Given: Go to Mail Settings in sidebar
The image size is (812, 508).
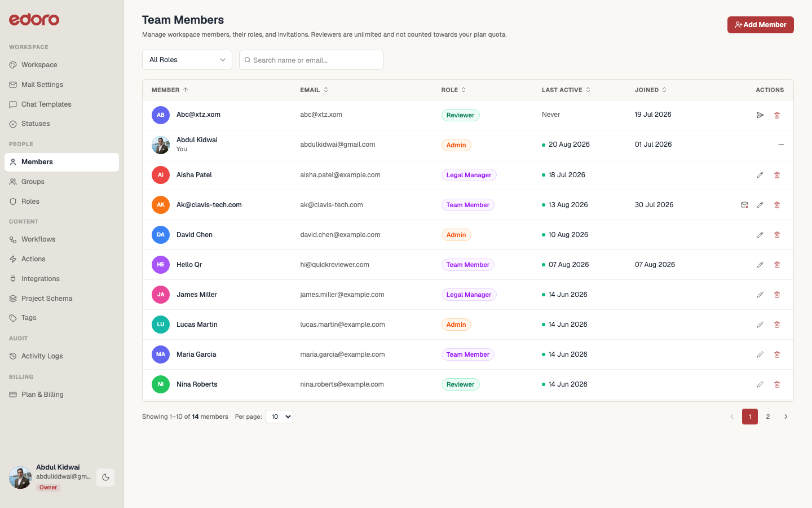Looking at the screenshot, I should pyautogui.click(x=62, y=85).
